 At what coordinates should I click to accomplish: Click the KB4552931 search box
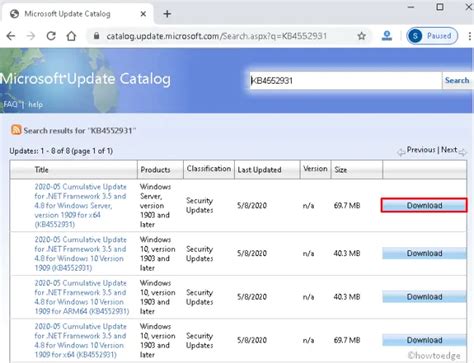346,80
